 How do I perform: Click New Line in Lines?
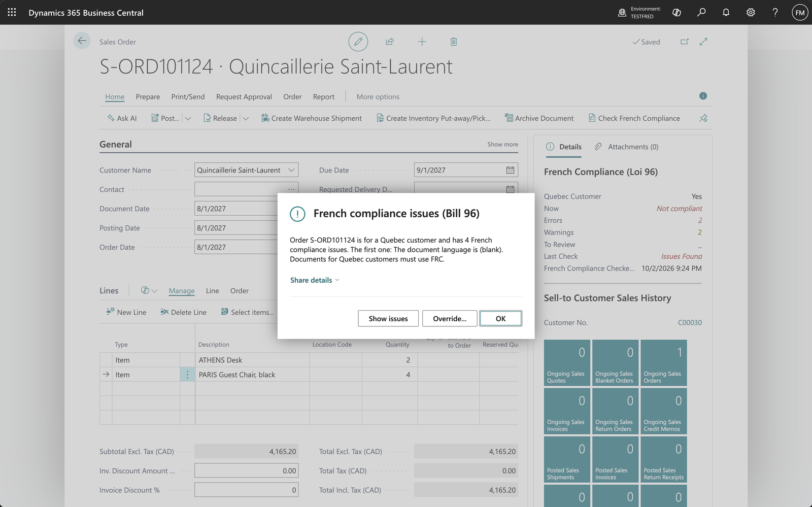126,312
